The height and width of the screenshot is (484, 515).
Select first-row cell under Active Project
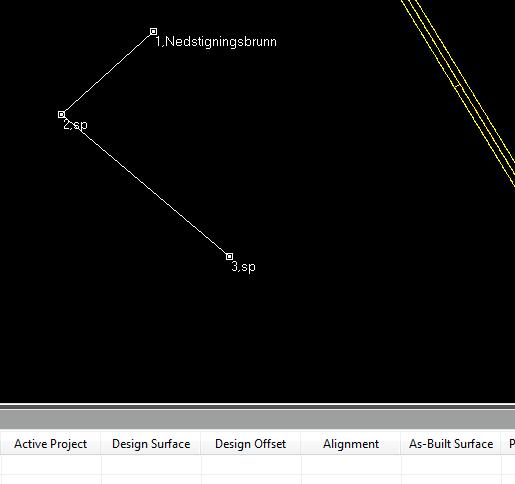[51, 465]
